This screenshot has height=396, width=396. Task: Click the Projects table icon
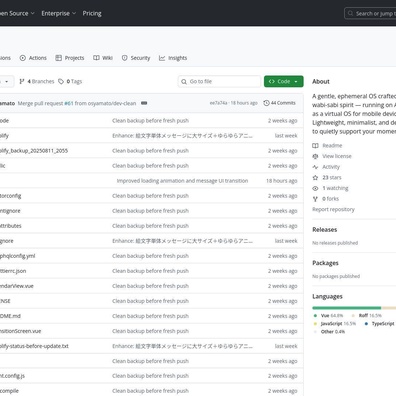(x=59, y=58)
